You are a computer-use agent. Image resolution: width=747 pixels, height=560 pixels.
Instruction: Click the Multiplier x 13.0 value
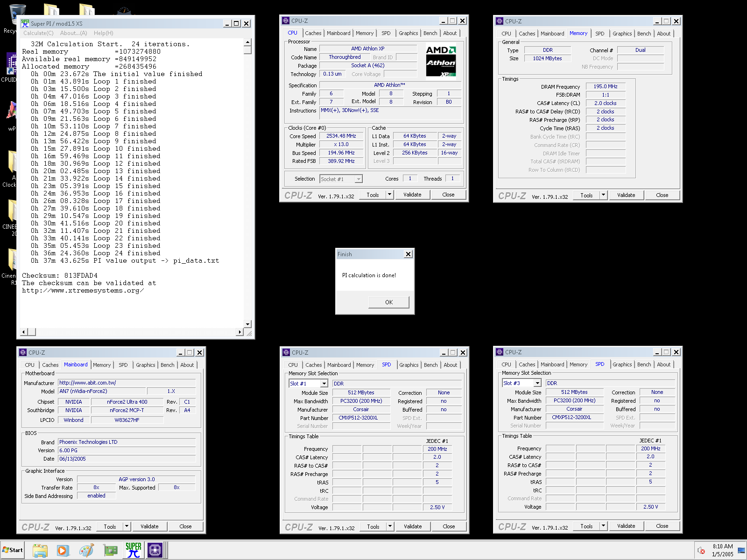pos(341,145)
